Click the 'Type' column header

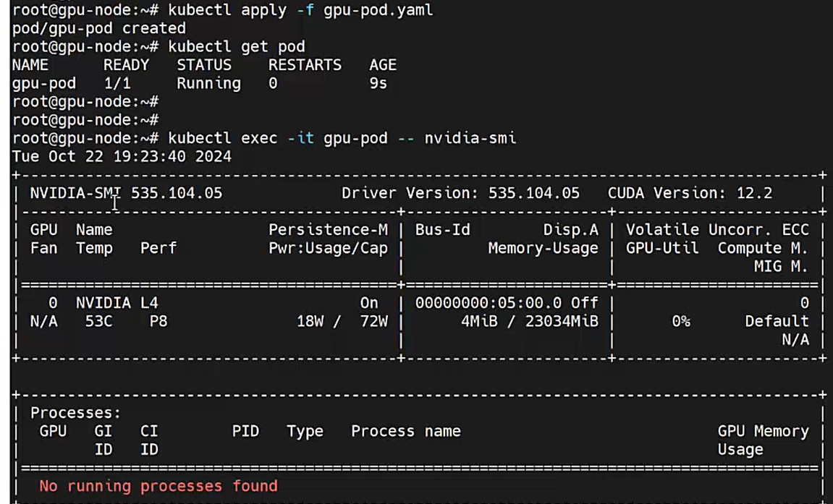305,431
